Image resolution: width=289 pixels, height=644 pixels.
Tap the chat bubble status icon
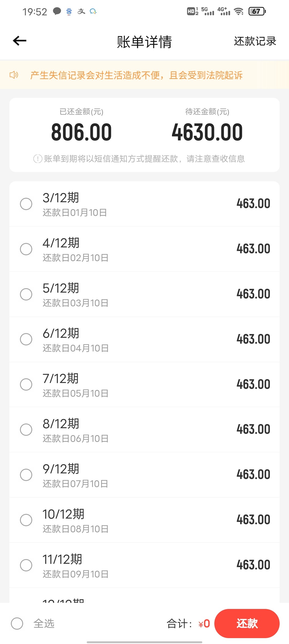click(x=57, y=11)
